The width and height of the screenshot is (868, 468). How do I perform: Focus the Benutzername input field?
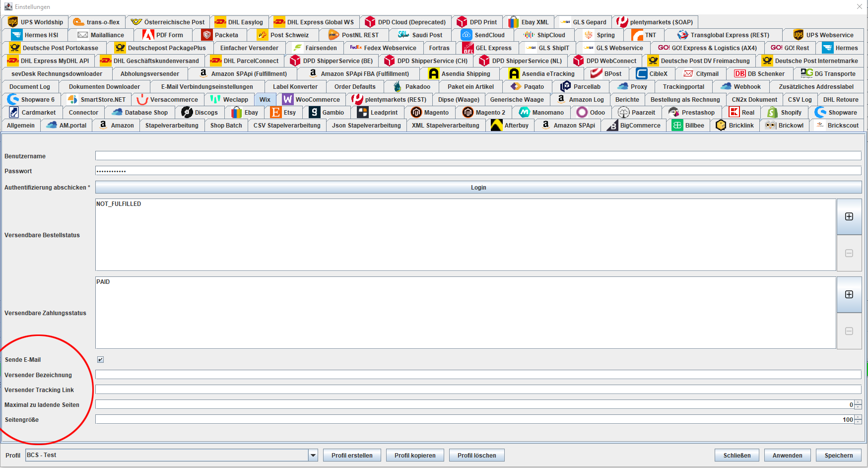pos(478,156)
